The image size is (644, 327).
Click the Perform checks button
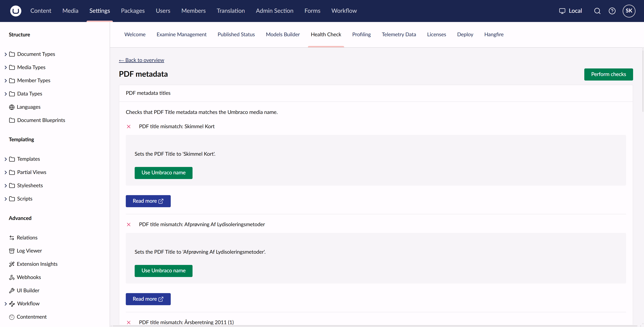(x=608, y=74)
